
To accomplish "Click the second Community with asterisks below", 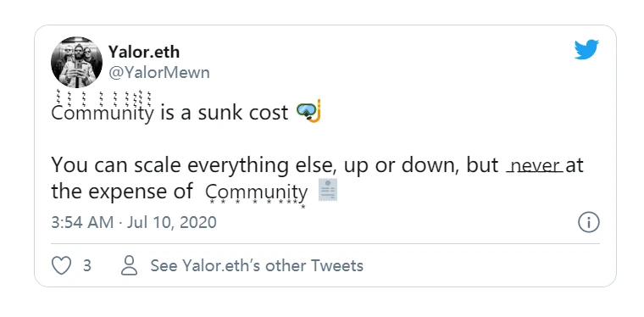I will point(256,194).
